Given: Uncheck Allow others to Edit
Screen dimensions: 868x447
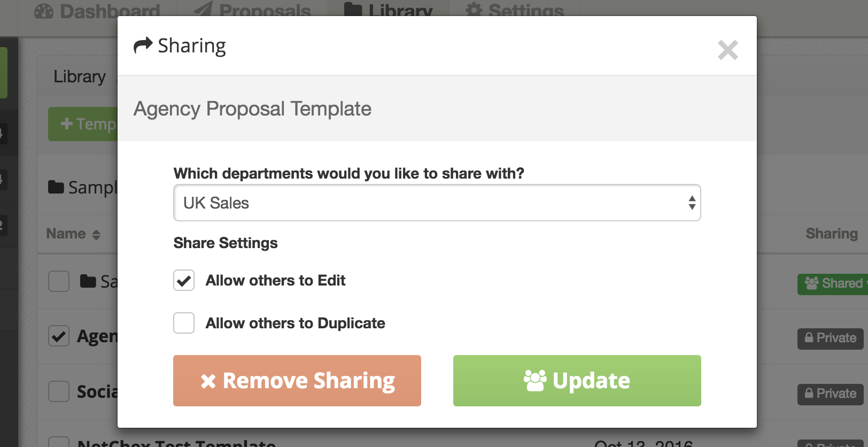Looking at the screenshot, I should click(184, 280).
